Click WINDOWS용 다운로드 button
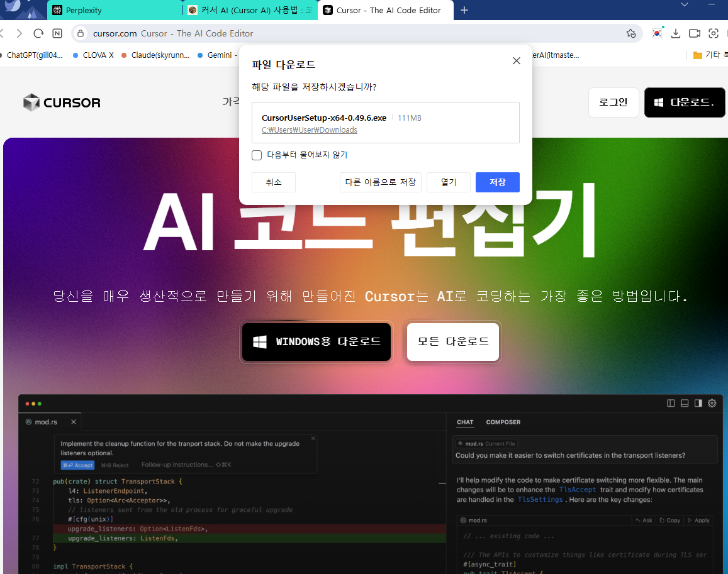The image size is (728, 574). click(316, 342)
